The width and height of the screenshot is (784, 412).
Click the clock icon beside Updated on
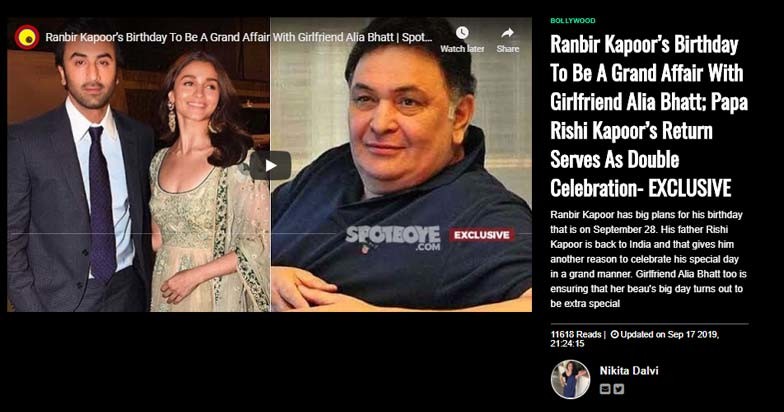tap(614, 334)
